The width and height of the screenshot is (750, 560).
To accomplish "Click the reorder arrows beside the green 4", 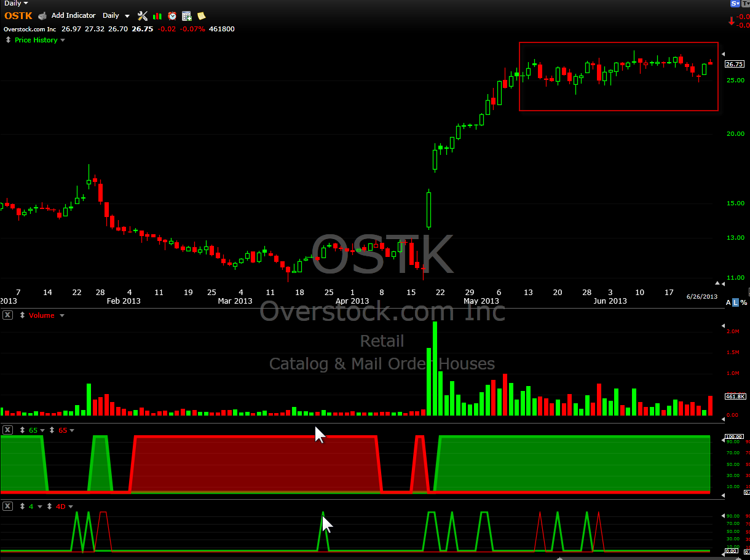I will pos(23,507).
